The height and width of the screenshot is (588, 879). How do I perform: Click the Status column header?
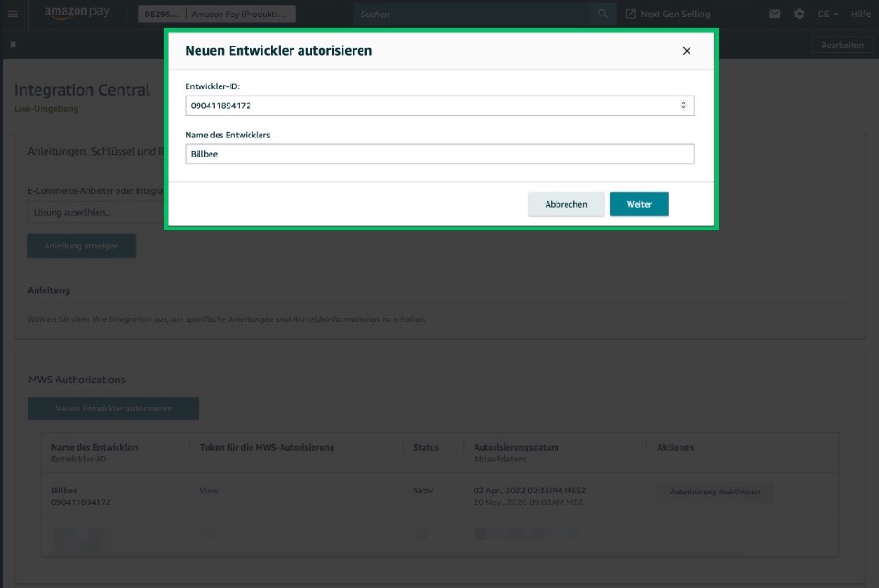426,448
